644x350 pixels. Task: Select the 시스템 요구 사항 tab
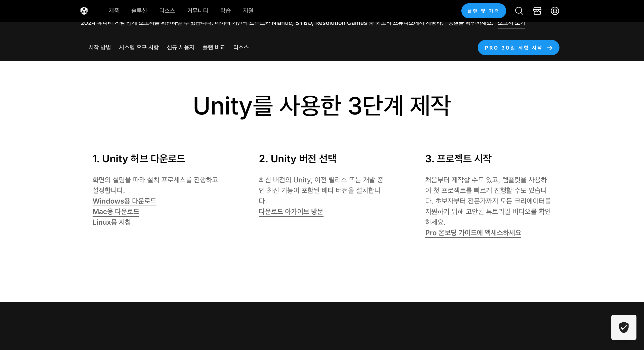click(x=139, y=47)
